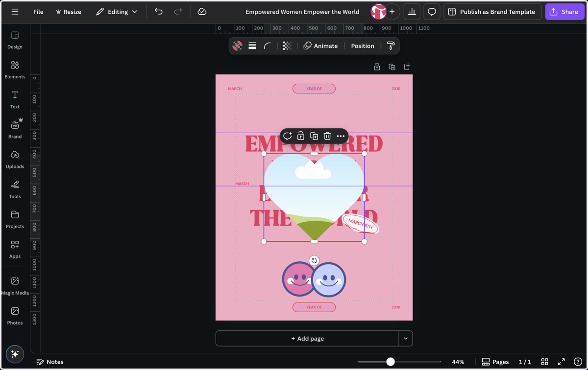
Task: Open the help question mark
Action: [578, 362]
